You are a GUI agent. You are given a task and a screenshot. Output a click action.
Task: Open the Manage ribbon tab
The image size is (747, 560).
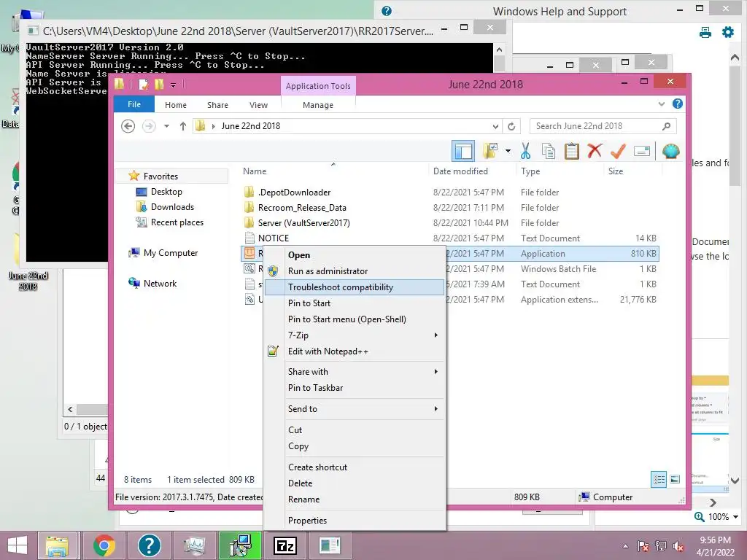(318, 105)
